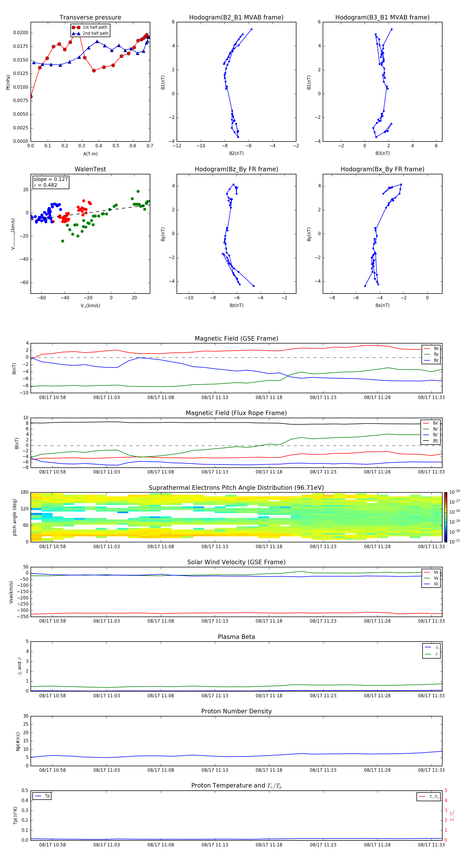Click 'Vx' in solar wind velocity legend
The image size is (473, 868).
pyautogui.click(x=431, y=572)
